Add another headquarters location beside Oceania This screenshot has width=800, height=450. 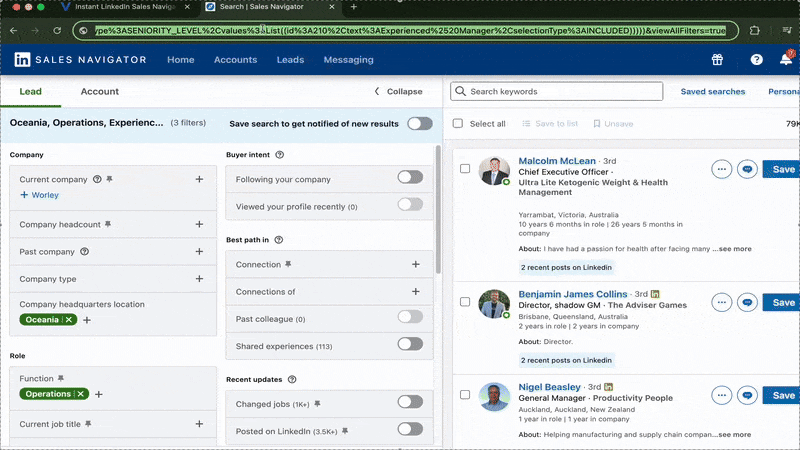[x=87, y=320]
